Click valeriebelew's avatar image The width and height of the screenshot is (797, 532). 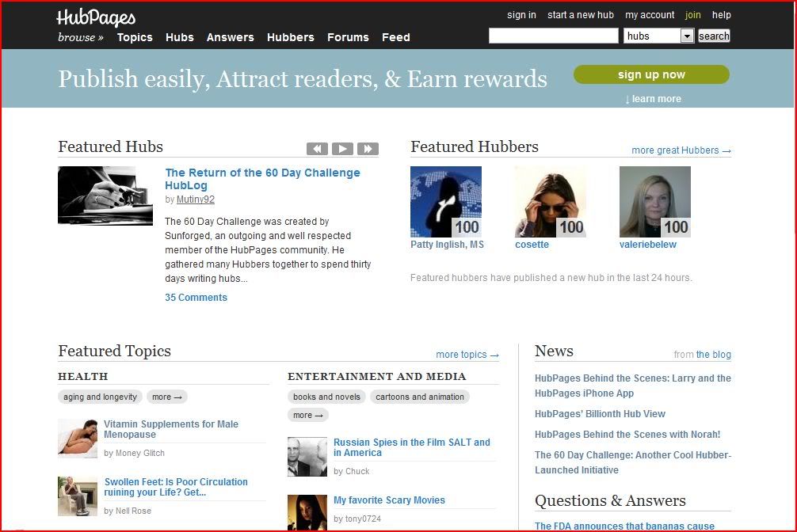pyautogui.click(x=654, y=202)
